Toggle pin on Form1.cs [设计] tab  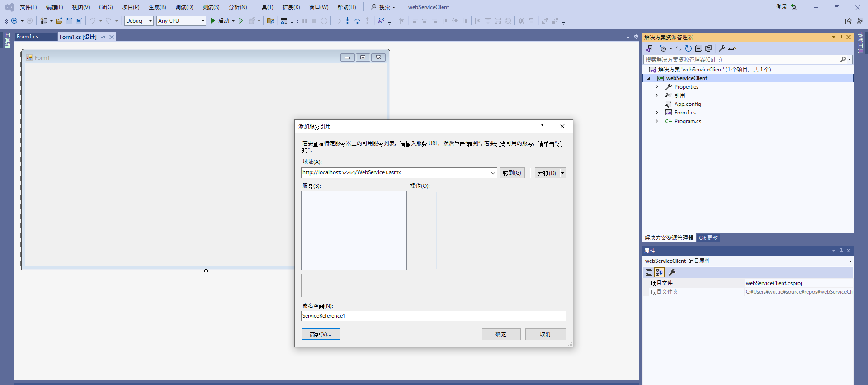click(104, 37)
